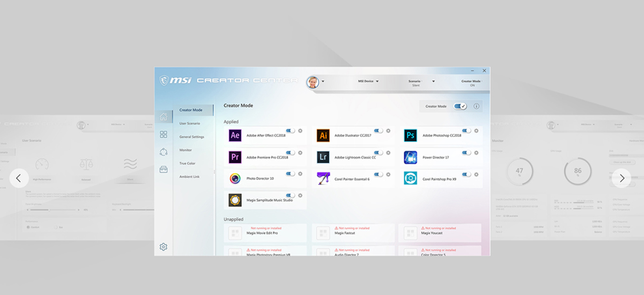The image size is (644, 295).
Task: Turn off the main Creator Mode switch
Action: coord(460,106)
